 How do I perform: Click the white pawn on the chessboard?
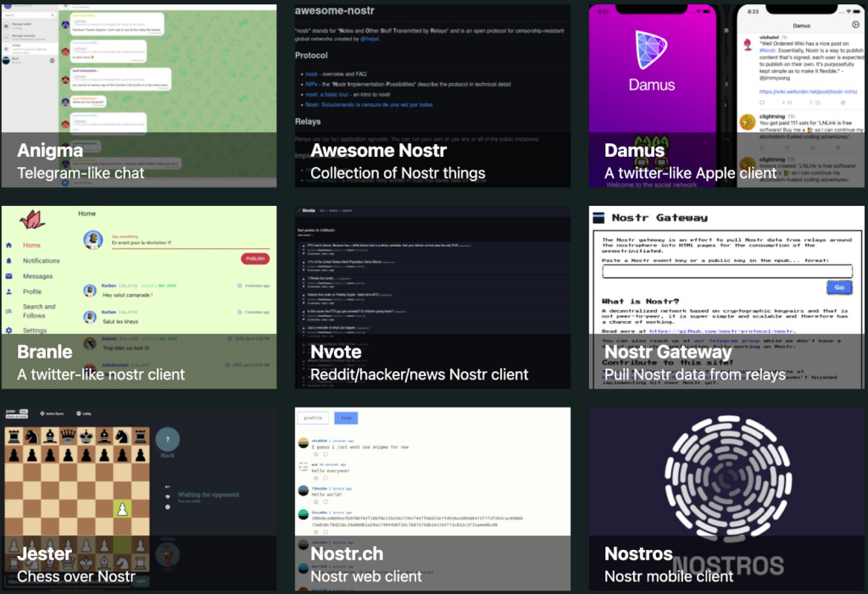(x=122, y=510)
